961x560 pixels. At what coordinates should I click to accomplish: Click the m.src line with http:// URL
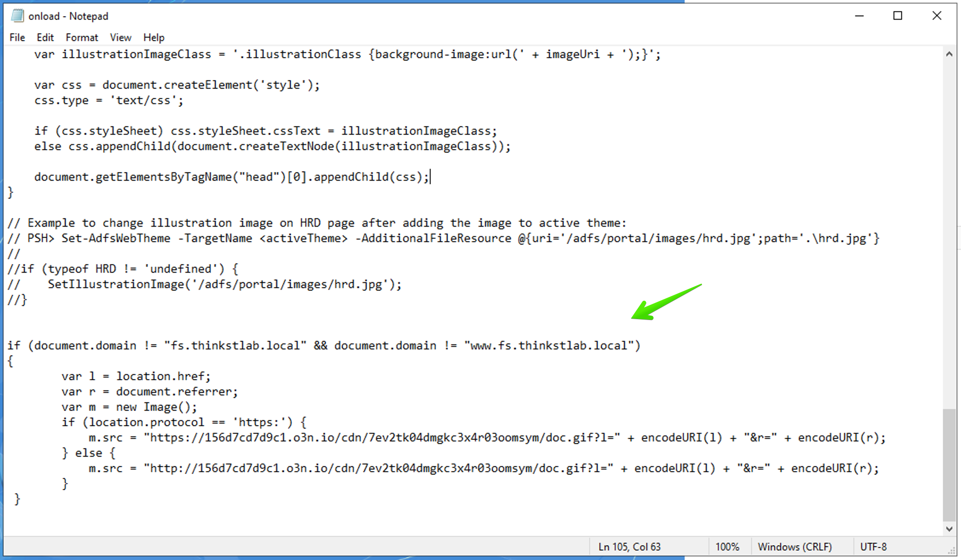[x=484, y=469]
